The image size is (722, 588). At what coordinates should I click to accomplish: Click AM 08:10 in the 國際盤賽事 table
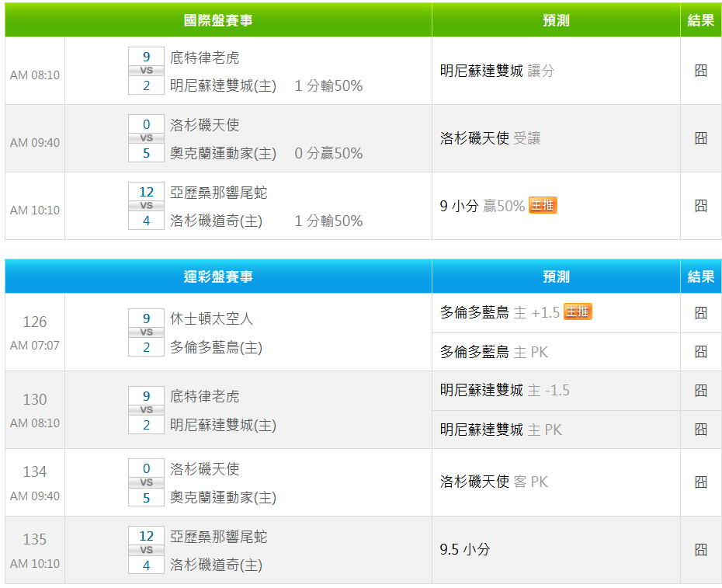click(x=35, y=75)
